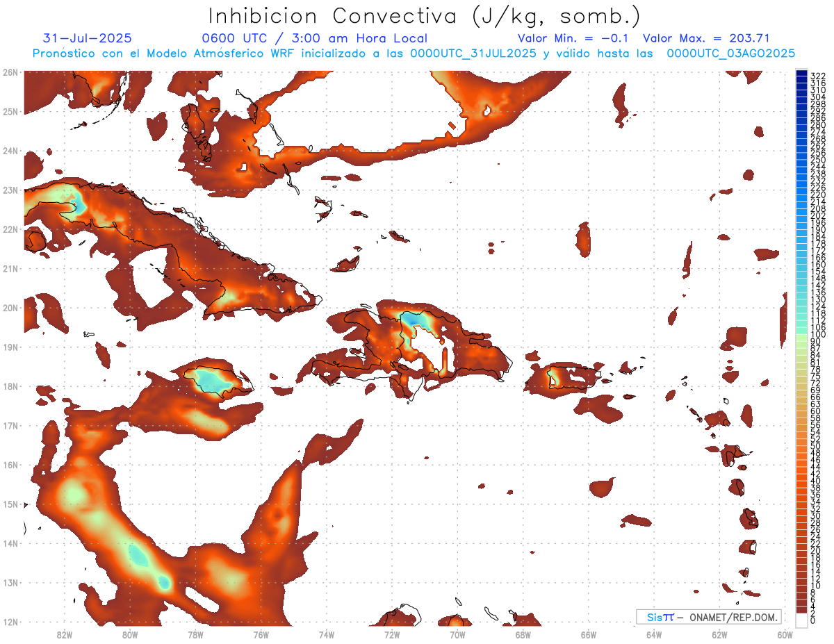Click the 70W longitude axis label
Image resolution: width=834 pixels, height=644 pixels.
457,634
